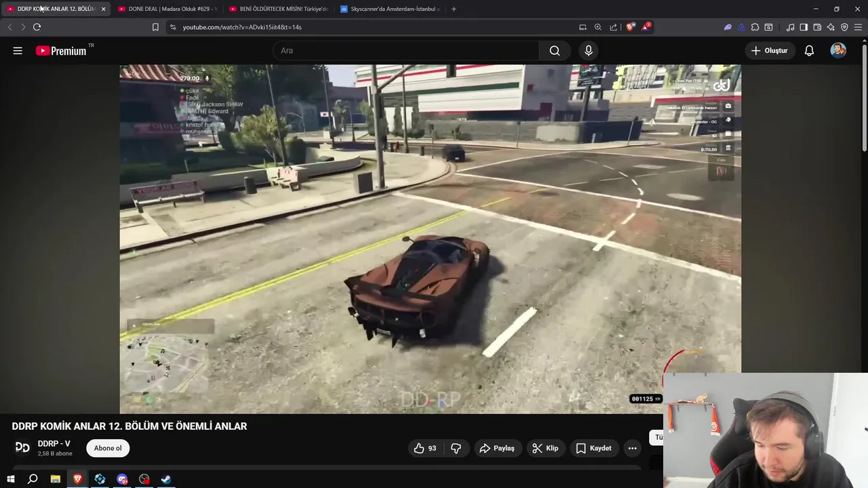The height and width of the screenshot is (488, 868).
Task: Open Leo AI sparkle icon
Action: (x=831, y=27)
